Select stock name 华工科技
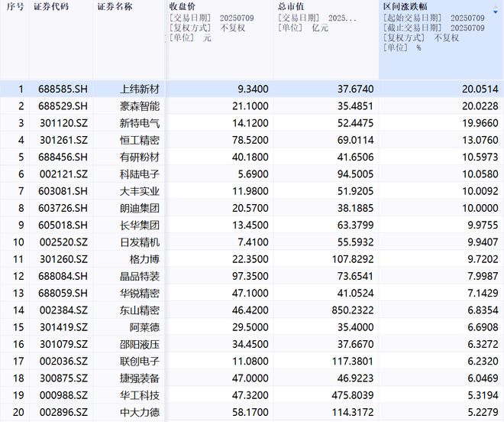 click(x=140, y=395)
